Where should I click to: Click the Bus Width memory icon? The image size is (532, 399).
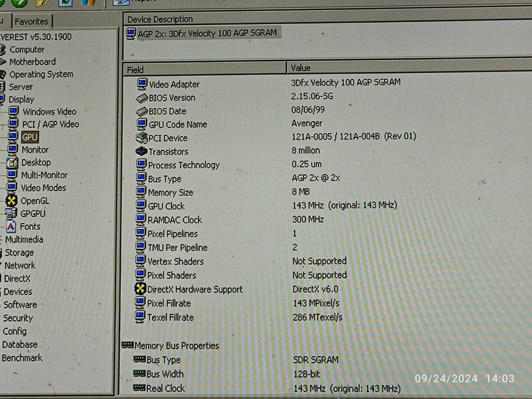pos(139,373)
